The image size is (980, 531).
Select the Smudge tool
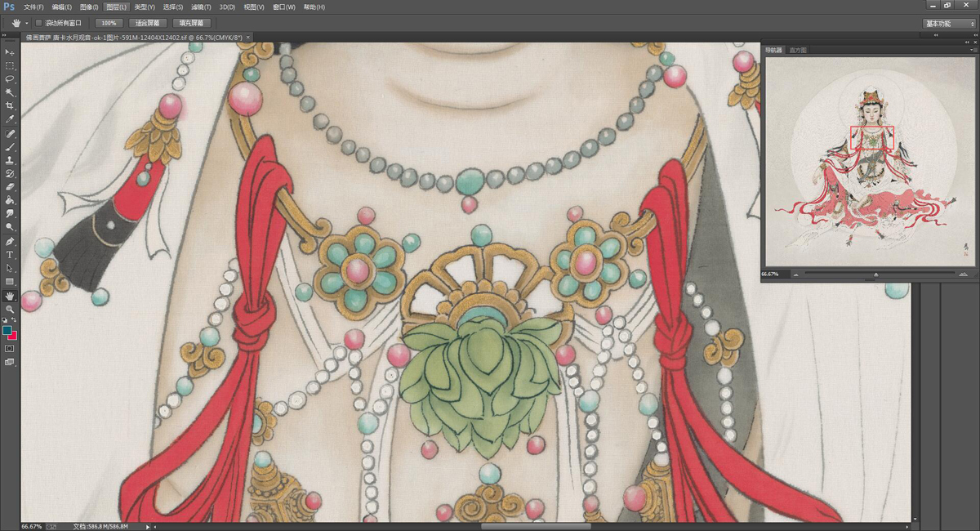[x=10, y=213]
